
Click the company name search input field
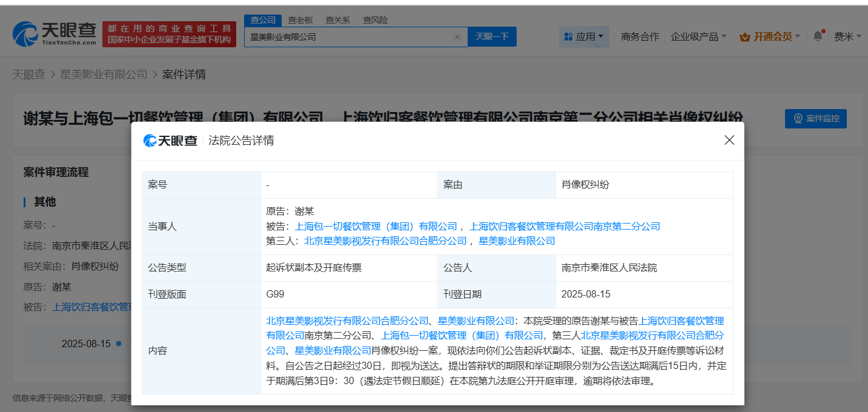[x=350, y=37]
